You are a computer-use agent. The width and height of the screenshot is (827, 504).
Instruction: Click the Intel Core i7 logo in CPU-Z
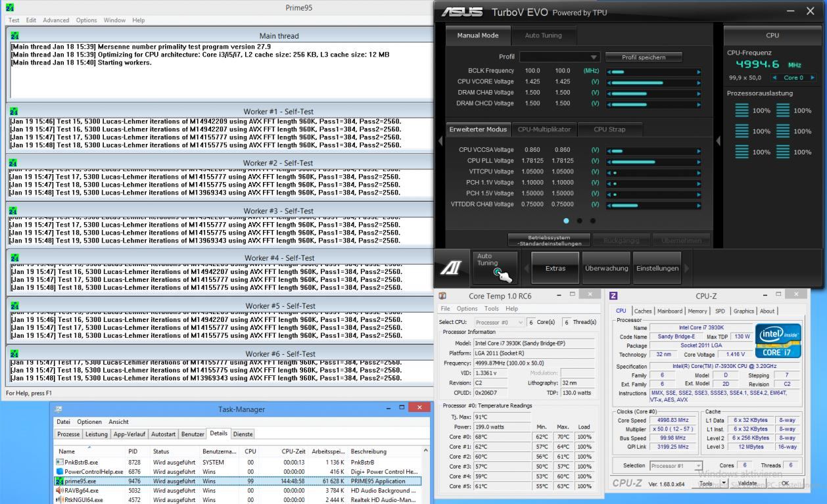[778, 340]
